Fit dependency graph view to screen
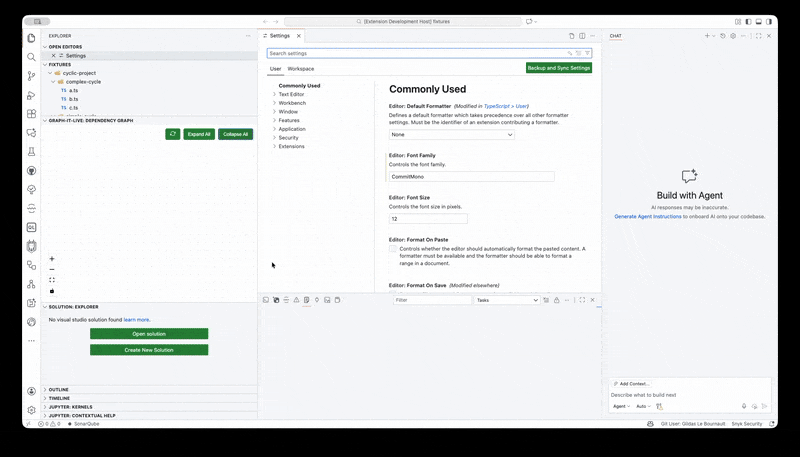Screen dimensions: 800x457 [52, 280]
